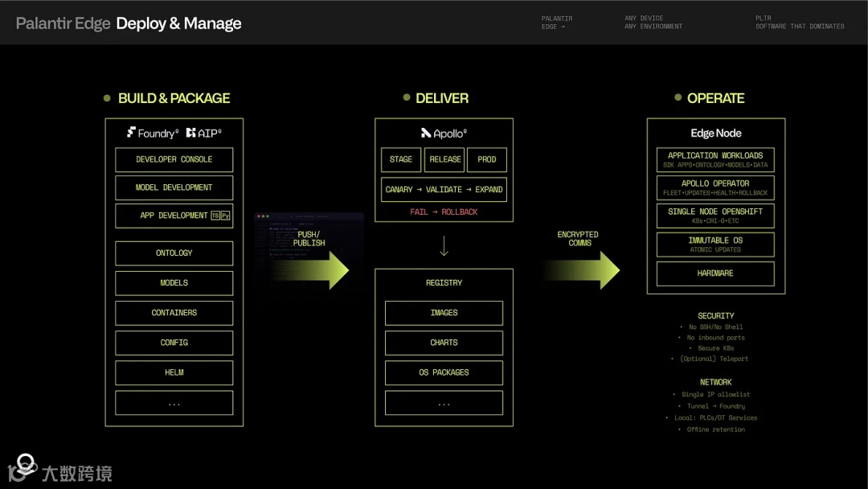868x489 pixels.
Task: Click the AIP logo
Action: tap(203, 133)
